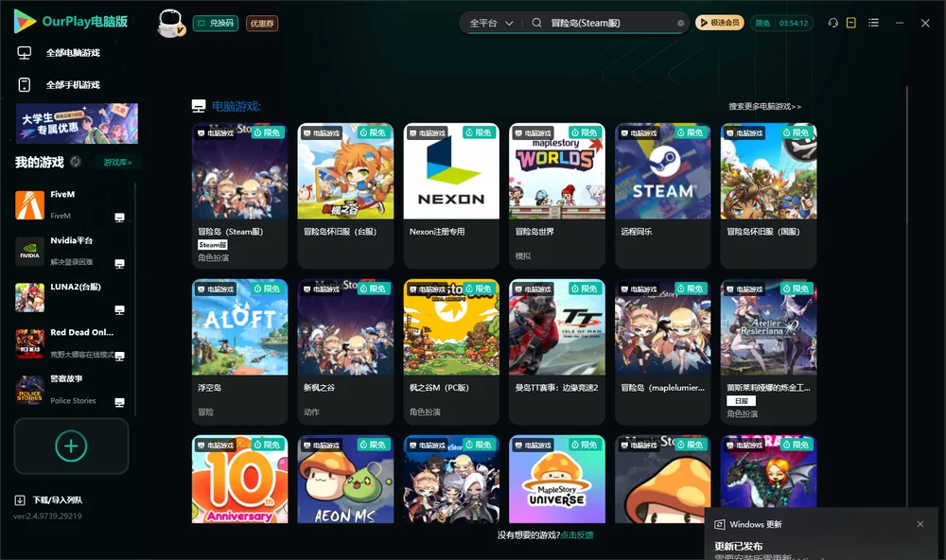Image resolution: width=946 pixels, height=560 pixels.
Task: Click the 优惠券 coupon button
Action: point(262,24)
